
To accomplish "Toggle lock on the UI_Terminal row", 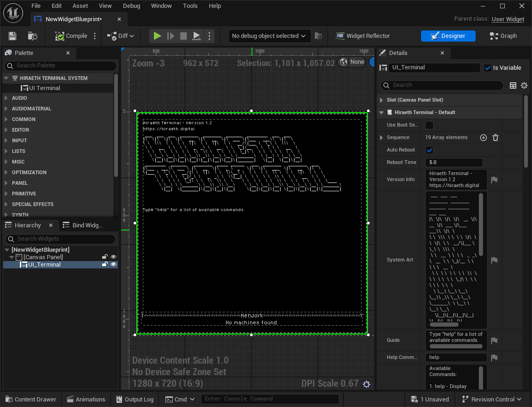I will 104,265.
